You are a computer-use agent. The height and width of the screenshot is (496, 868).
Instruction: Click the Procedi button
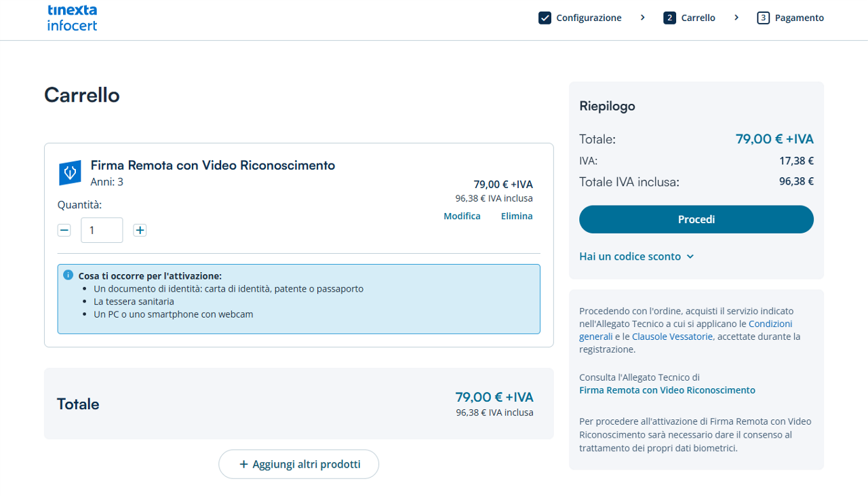pos(696,219)
